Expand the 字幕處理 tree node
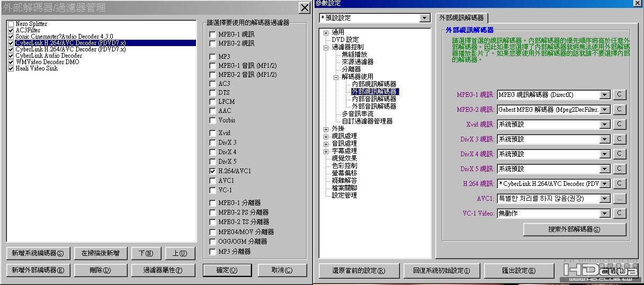This screenshot has width=644, height=285. click(326, 152)
